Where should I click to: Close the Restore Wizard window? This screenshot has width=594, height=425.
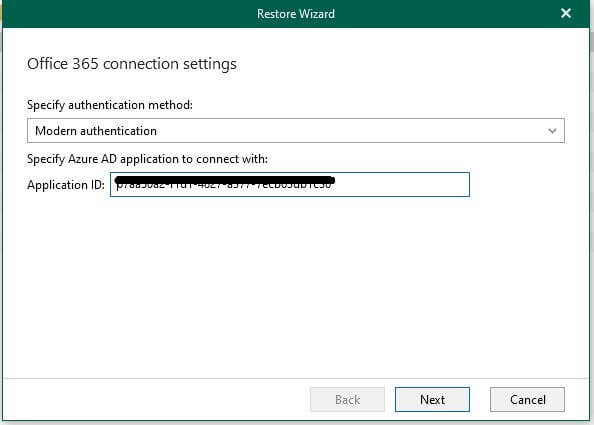click(x=566, y=14)
